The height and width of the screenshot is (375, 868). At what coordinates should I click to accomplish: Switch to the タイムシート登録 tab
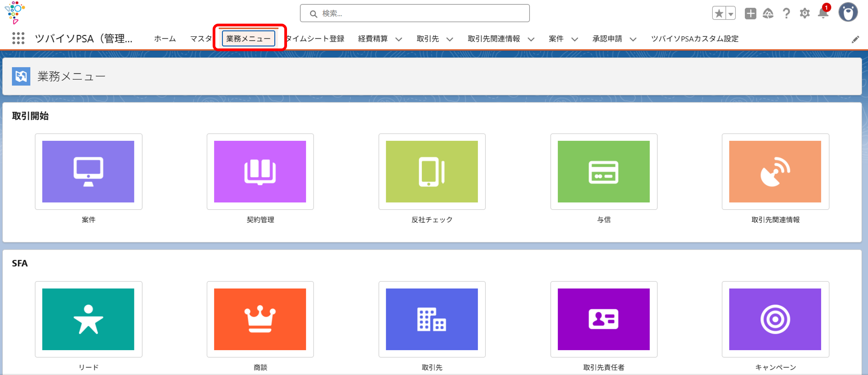click(x=315, y=39)
